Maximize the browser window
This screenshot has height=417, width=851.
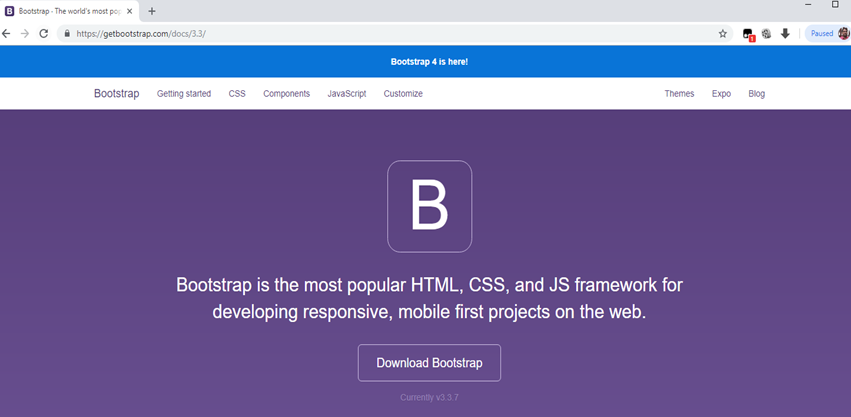click(x=835, y=4)
